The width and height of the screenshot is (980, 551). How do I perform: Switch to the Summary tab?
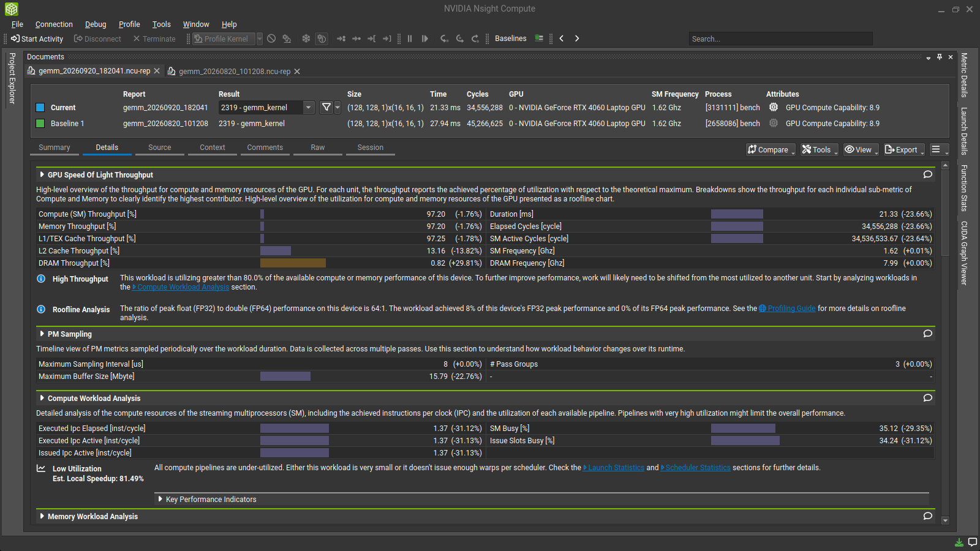(55, 148)
